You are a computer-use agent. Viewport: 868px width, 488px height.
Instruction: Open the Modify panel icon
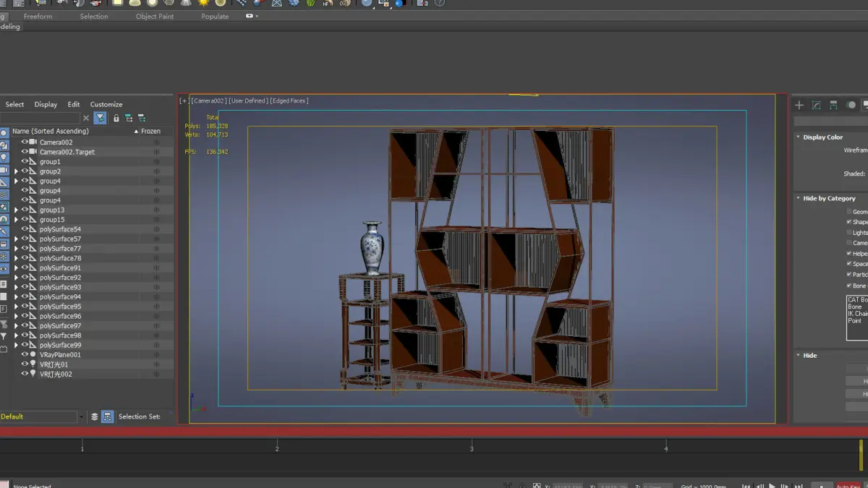[x=817, y=105]
